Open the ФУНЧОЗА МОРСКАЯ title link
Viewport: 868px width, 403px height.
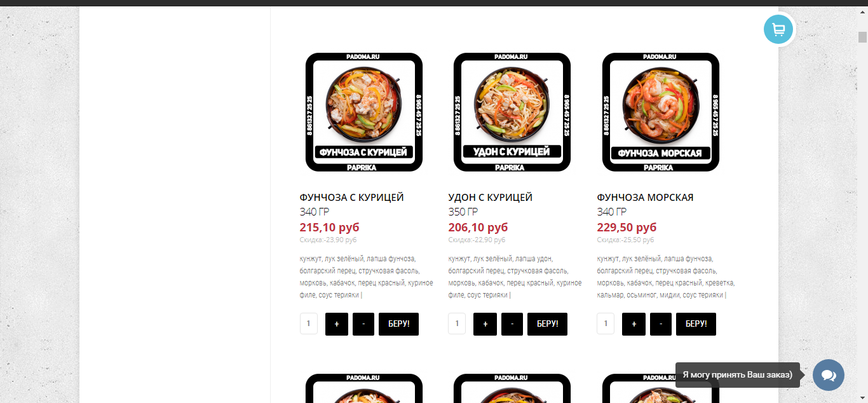coord(645,198)
